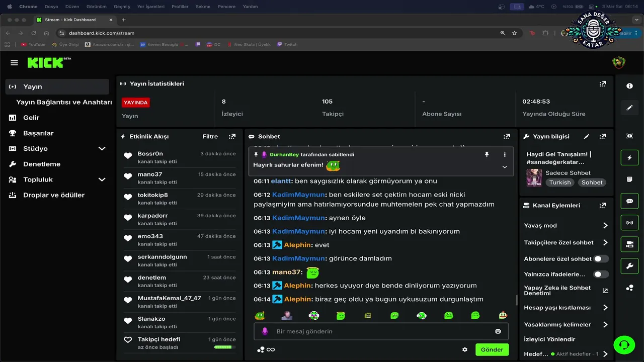Click the Just Chatting category thumbnail
This screenshot has width=644, height=362.
pos(534,177)
